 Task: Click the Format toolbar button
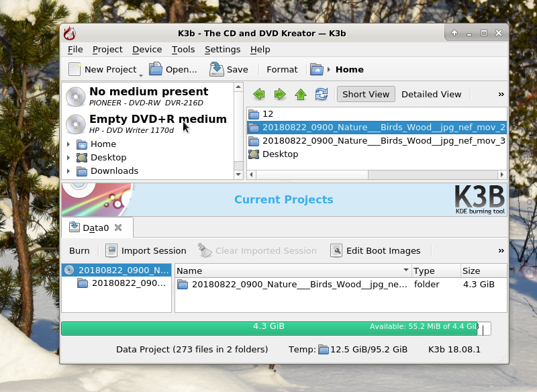coord(282,70)
